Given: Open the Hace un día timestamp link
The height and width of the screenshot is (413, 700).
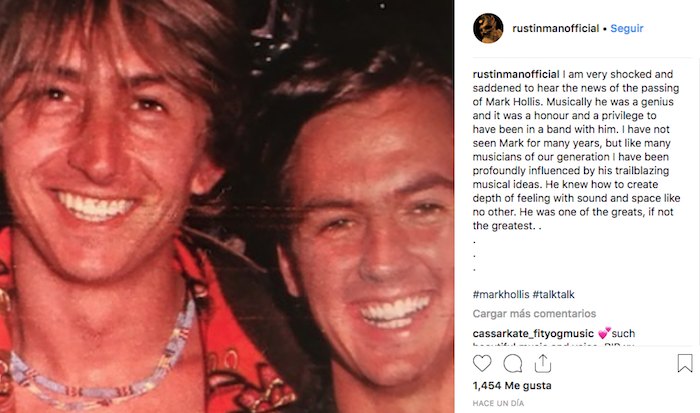Looking at the screenshot, I should [x=498, y=403].
